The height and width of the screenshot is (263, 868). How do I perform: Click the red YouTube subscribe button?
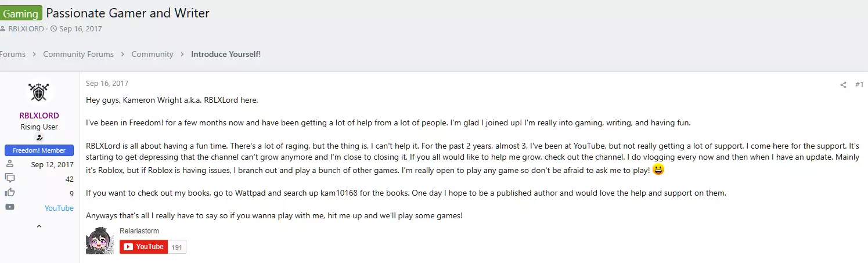tap(143, 247)
